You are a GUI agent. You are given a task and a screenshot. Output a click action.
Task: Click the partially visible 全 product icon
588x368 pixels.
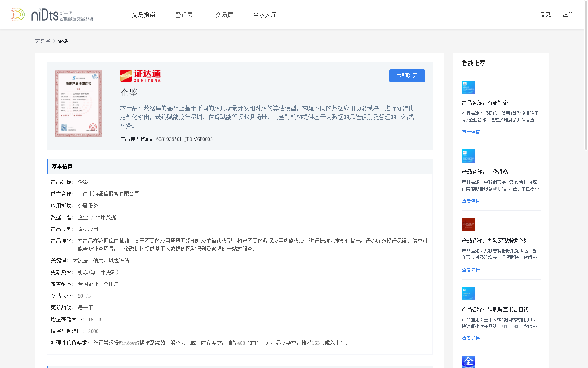[x=469, y=362]
